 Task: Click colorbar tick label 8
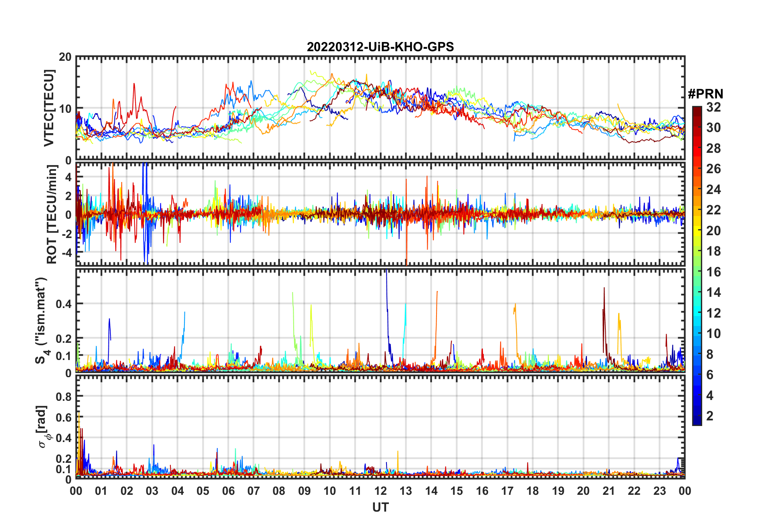(x=710, y=354)
